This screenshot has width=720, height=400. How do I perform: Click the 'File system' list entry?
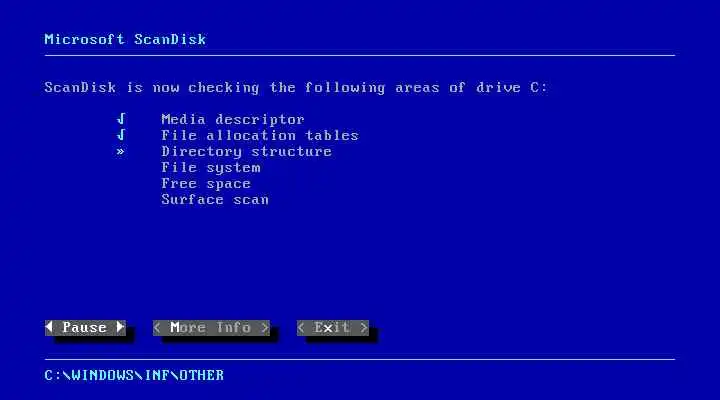coord(211,168)
